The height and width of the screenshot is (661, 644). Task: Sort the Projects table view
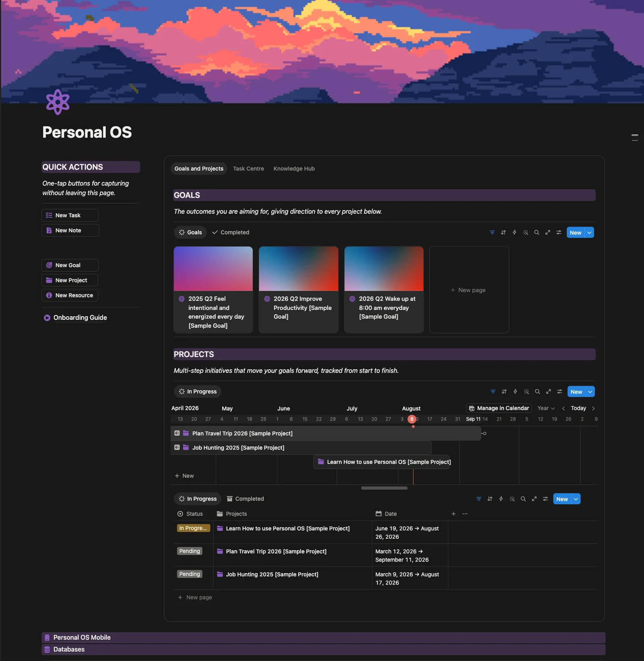click(x=490, y=499)
